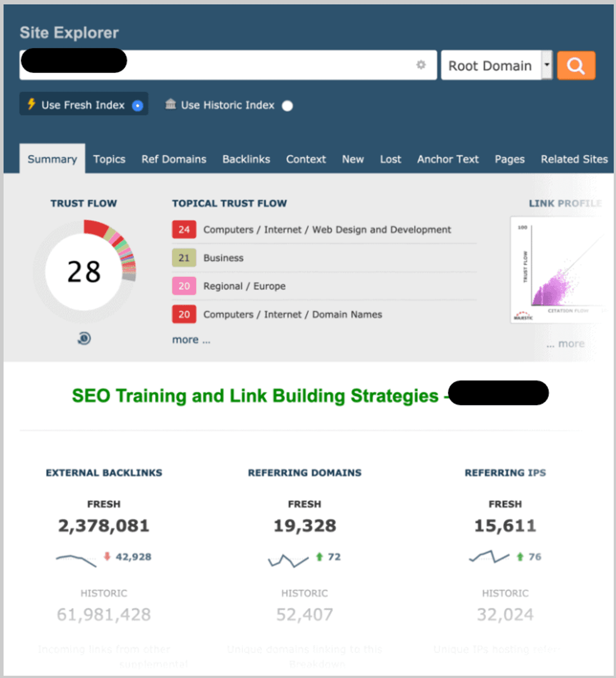Click the fresh backlinks value 2,378,081
616x678 pixels.
click(x=104, y=525)
